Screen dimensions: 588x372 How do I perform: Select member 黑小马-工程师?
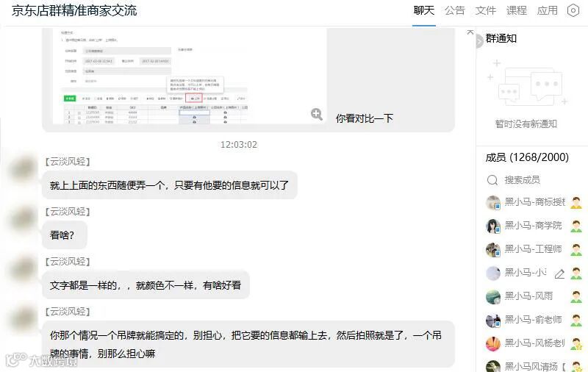pos(533,249)
